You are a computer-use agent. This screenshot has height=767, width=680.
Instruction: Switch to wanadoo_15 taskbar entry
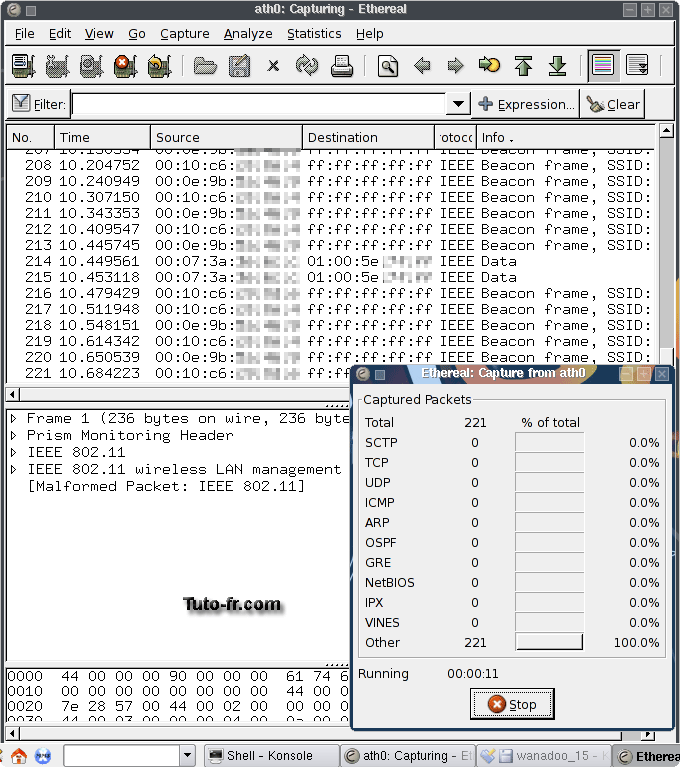point(544,756)
